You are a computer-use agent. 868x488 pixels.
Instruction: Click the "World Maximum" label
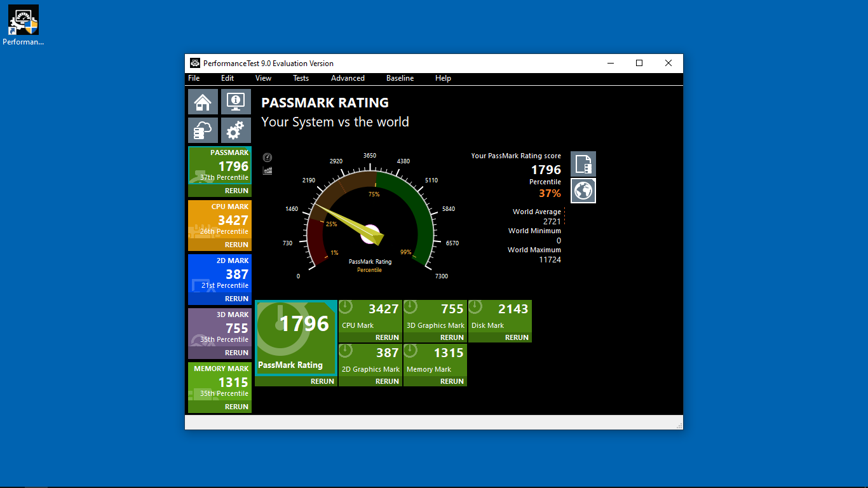tap(534, 250)
